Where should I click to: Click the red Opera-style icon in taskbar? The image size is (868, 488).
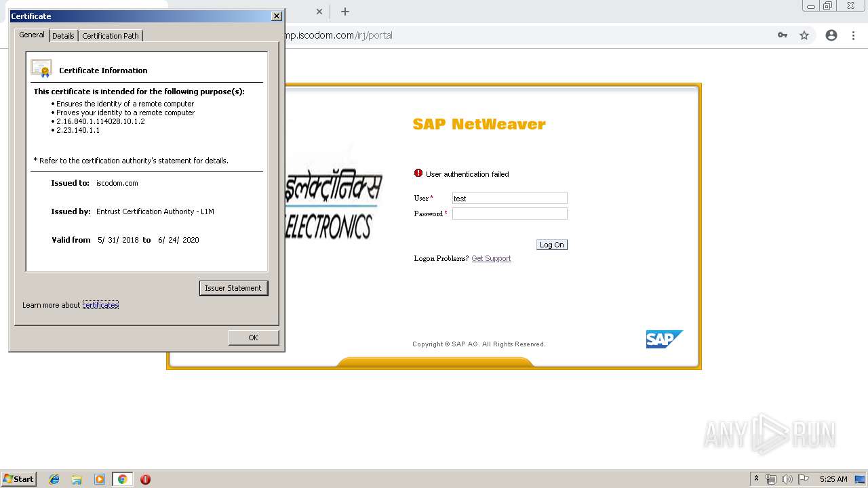[145, 479]
